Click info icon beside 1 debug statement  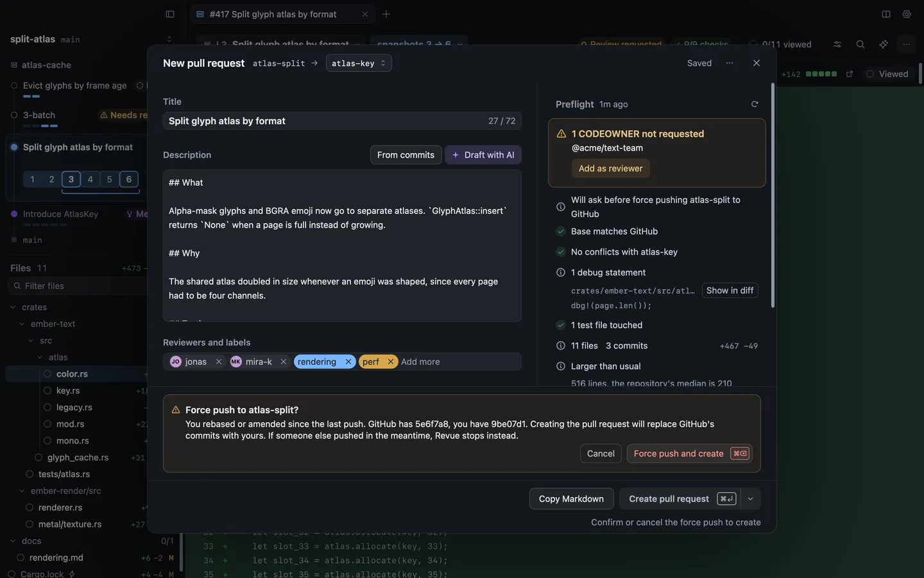(x=561, y=272)
